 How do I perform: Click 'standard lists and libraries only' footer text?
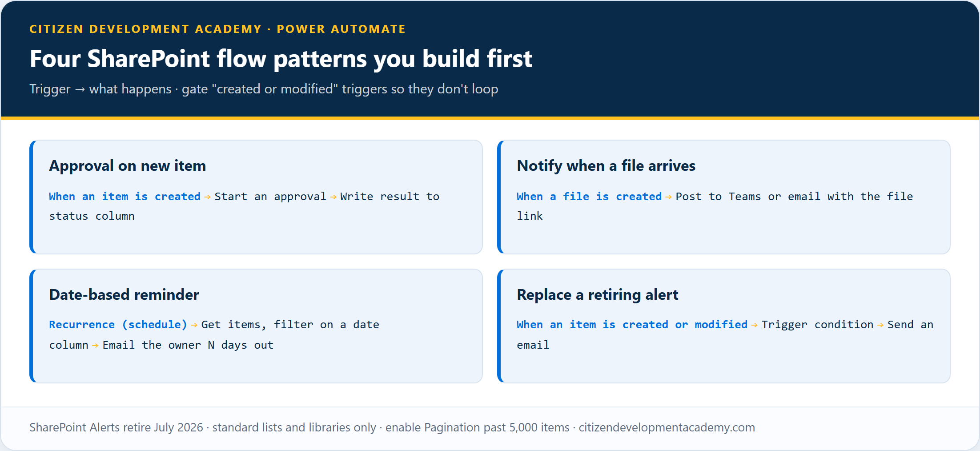click(x=294, y=427)
